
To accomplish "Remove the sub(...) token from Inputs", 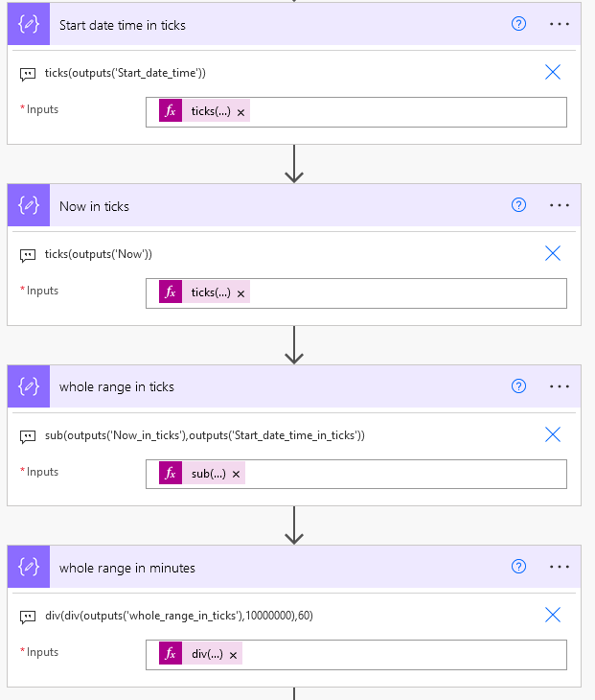I will (236, 474).
